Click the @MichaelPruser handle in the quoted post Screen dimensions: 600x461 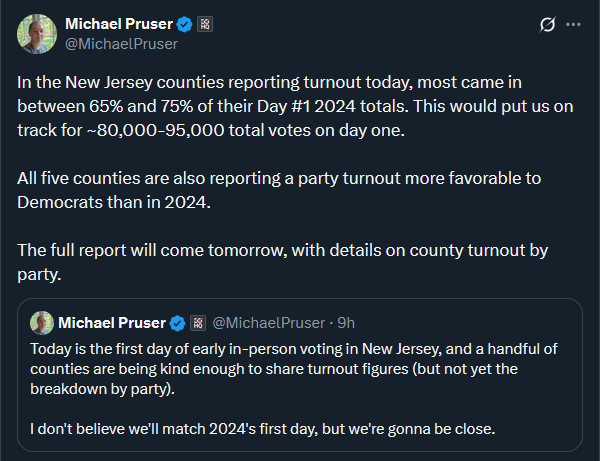pyautogui.click(x=270, y=323)
